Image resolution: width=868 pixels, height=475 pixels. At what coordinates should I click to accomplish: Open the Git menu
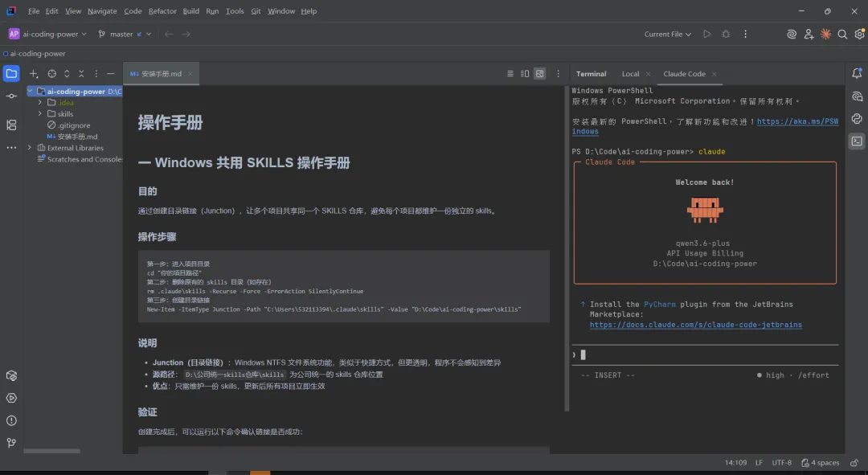(256, 11)
